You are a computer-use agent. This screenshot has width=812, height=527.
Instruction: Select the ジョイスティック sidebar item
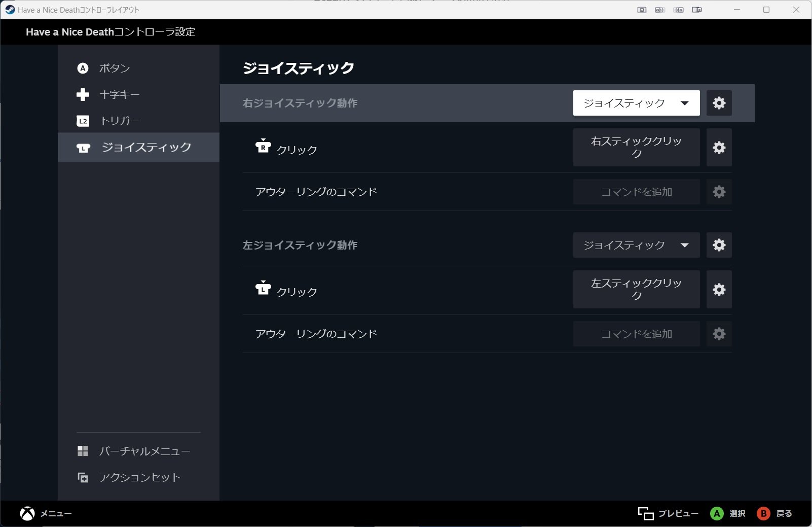[138, 147]
